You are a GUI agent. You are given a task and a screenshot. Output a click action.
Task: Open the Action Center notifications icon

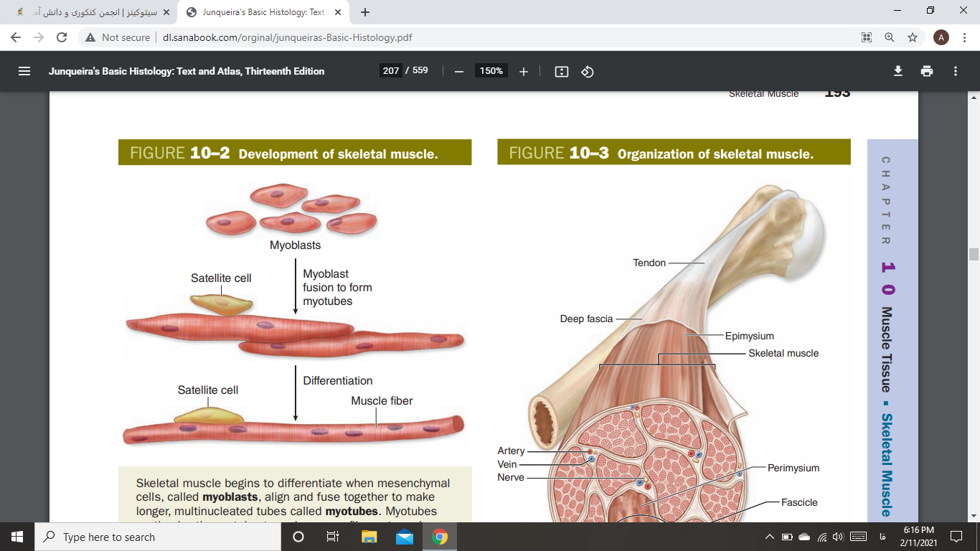click(956, 537)
